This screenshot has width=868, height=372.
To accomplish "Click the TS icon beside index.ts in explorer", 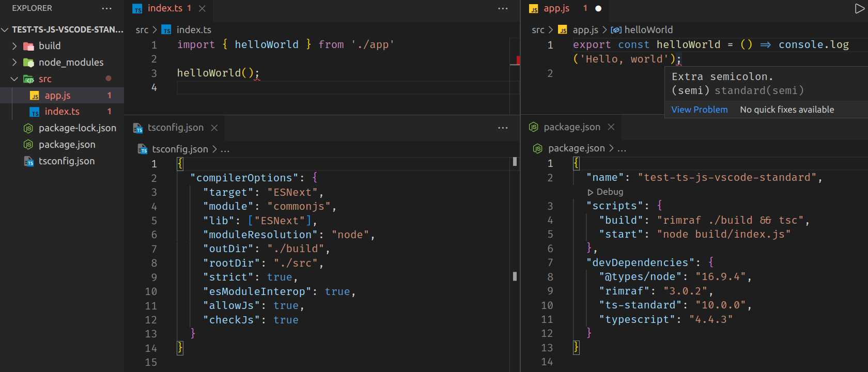I will pos(35,112).
